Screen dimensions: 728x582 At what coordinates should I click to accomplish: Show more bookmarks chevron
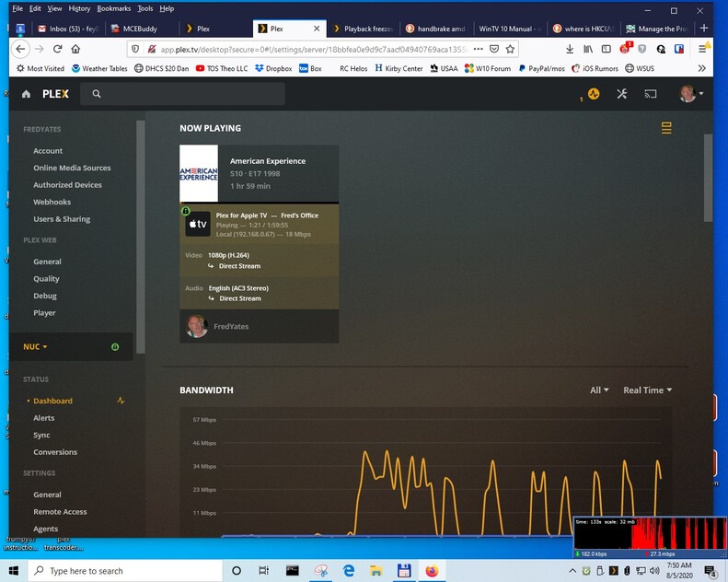[x=701, y=68]
